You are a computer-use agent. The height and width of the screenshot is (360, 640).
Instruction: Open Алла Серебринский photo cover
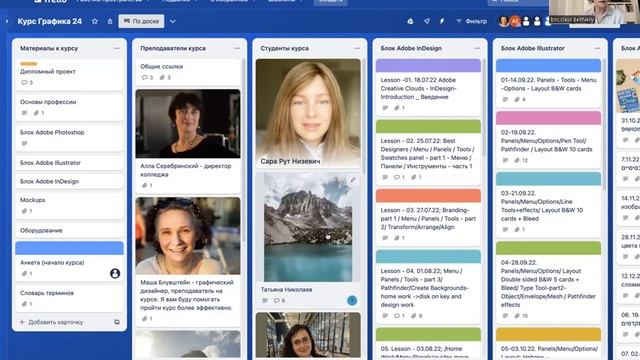[x=188, y=124]
